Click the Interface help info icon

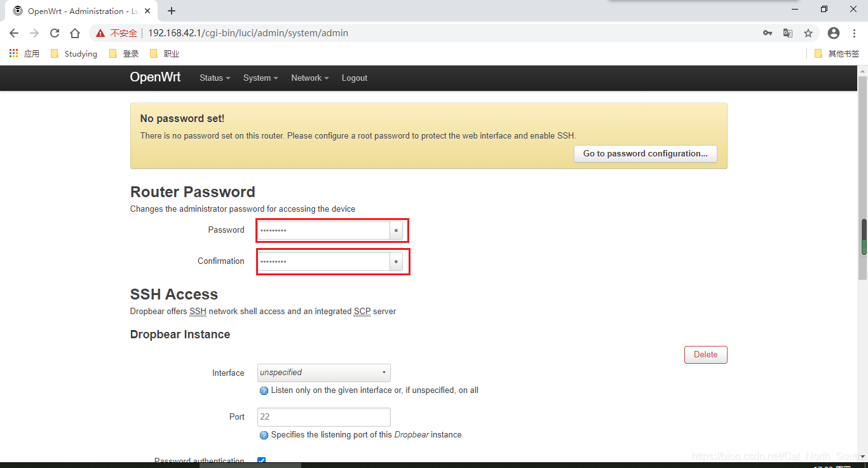[x=264, y=390]
